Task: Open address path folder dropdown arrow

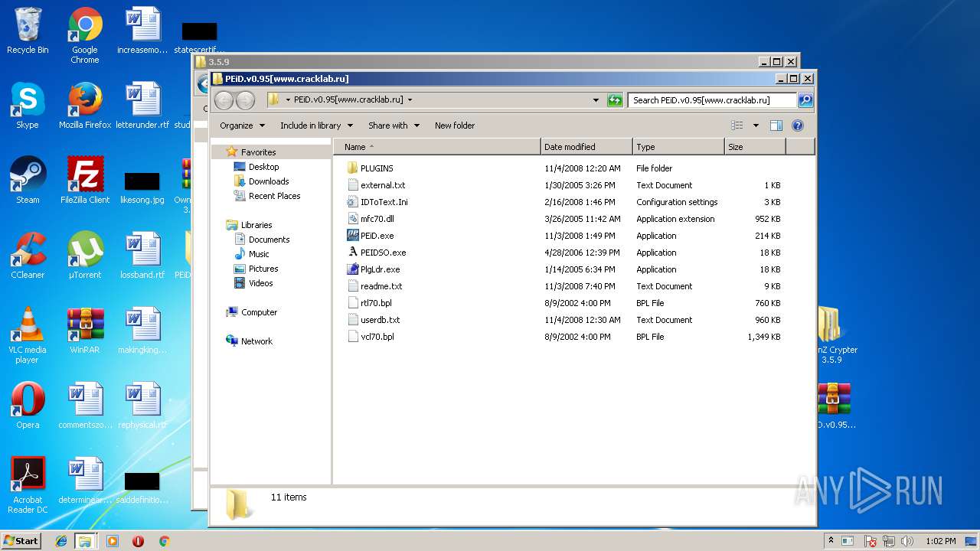Action: click(410, 100)
